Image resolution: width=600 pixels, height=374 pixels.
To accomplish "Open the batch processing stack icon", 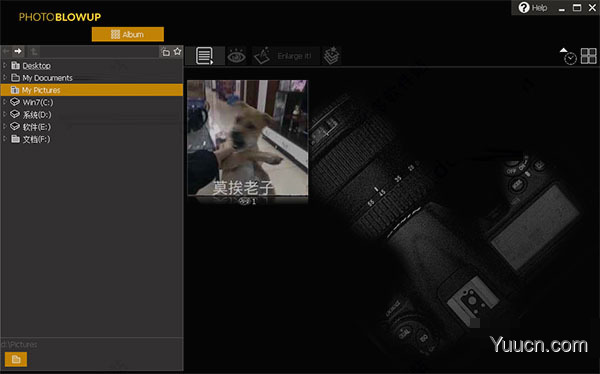I will (x=331, y=56).
